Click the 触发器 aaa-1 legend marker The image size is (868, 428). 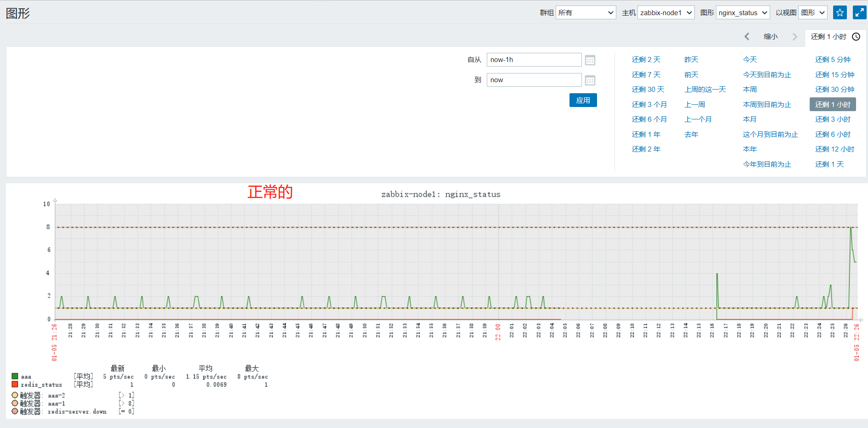tap(15, 403)
